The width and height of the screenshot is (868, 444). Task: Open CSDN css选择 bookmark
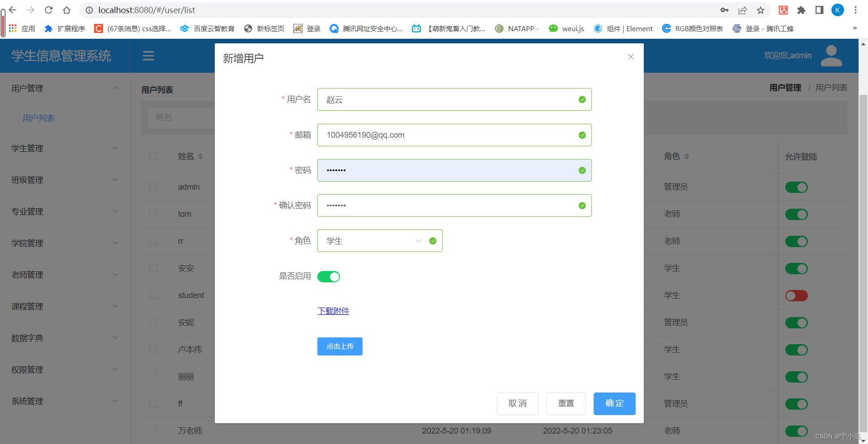[x=133, y=28]
